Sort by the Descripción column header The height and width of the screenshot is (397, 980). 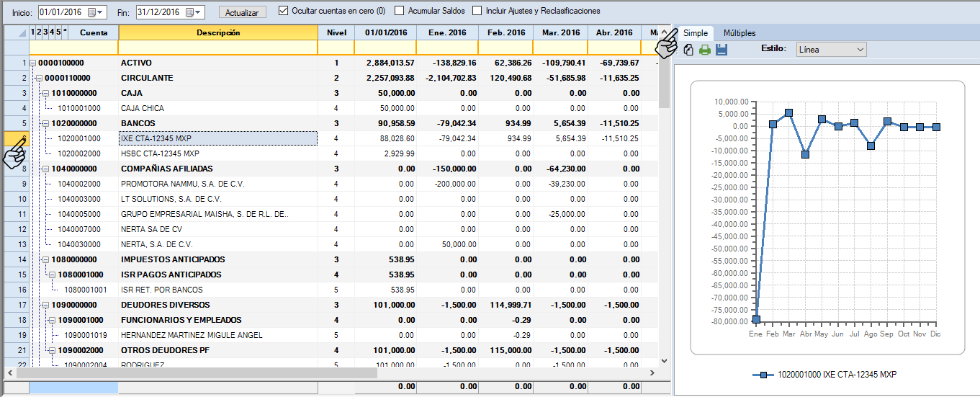coord(217,32)
